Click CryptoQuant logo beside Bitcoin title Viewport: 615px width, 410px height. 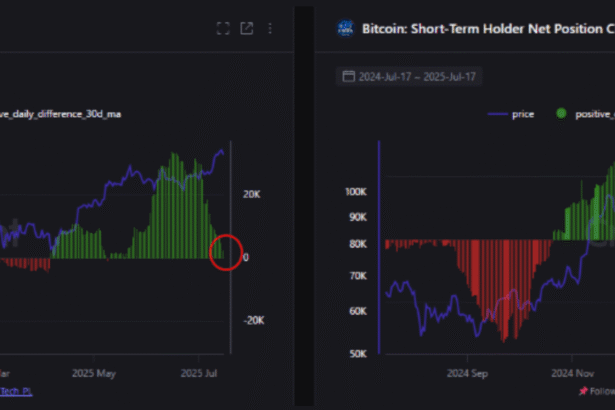point(346,29)
